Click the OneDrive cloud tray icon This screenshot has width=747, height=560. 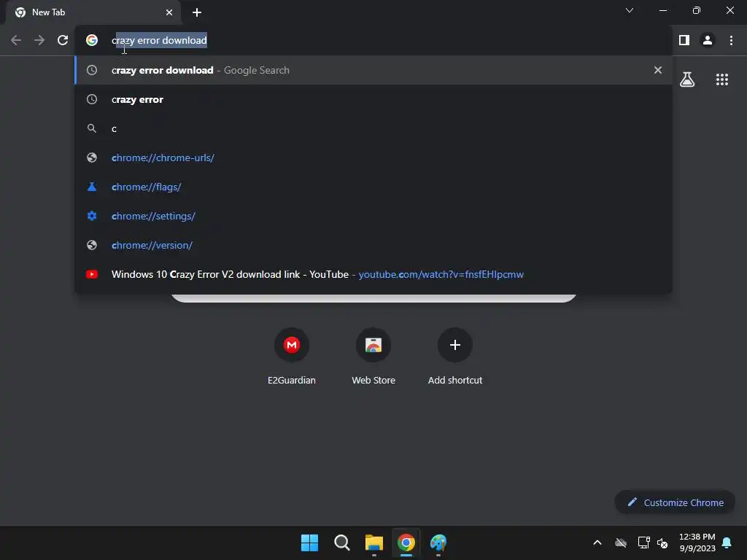(x=621, y=542)
